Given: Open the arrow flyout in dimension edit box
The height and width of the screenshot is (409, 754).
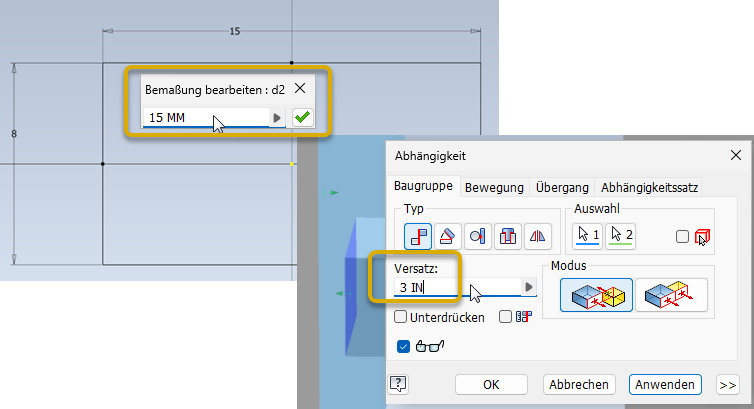Looking at the screenshot, I should pos(277,117).
